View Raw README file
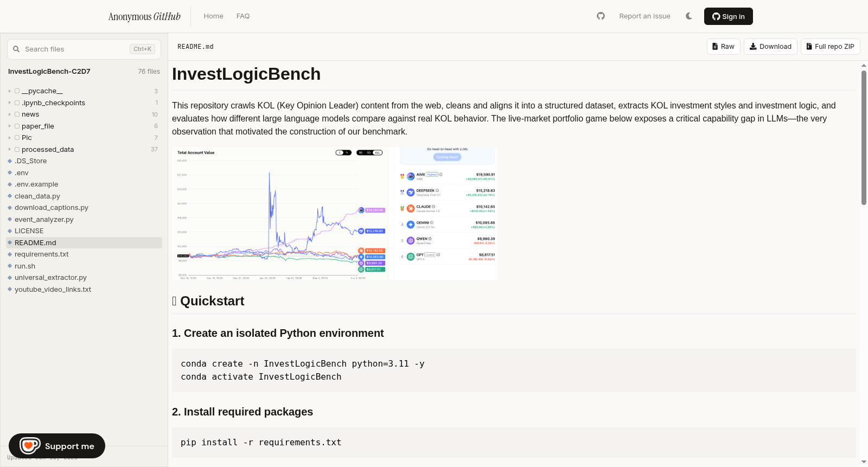Screen dimensions: 868x467 point(723,47)
